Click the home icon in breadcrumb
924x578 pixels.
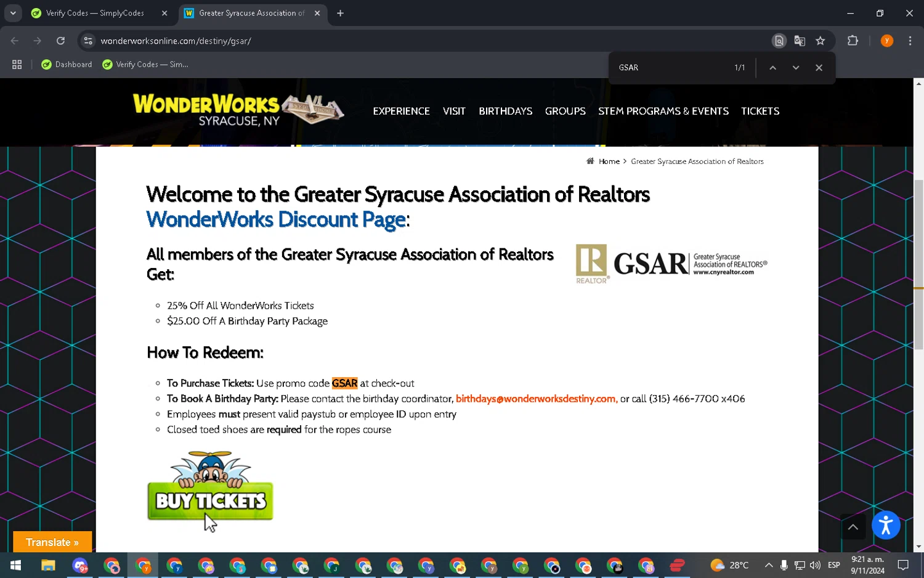tap(590, 161)
